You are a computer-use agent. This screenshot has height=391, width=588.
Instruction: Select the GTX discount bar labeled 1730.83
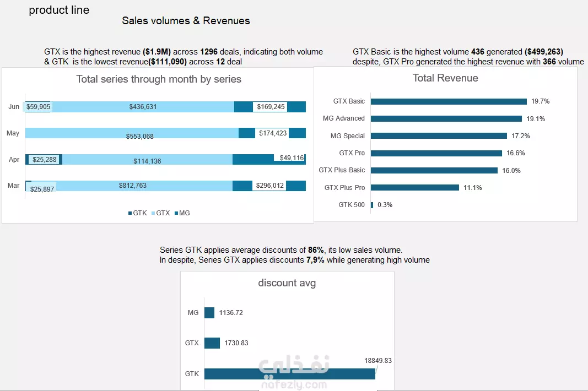coord(212,343)
